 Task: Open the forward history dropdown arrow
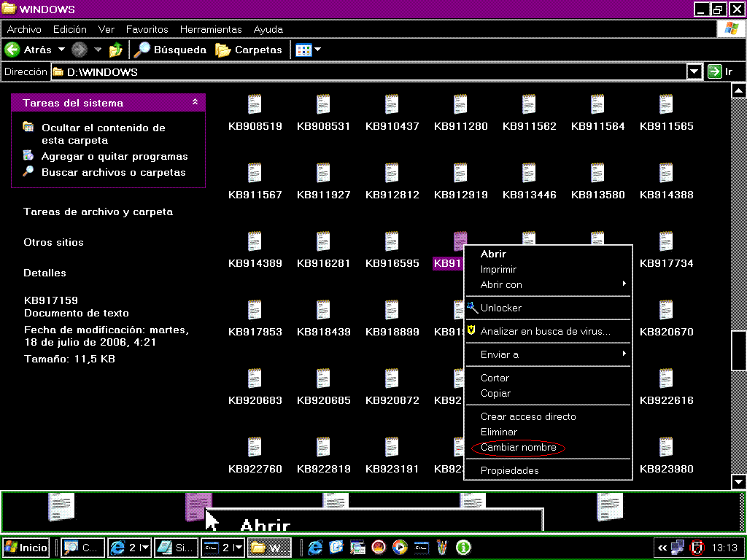tap(98, 50)
